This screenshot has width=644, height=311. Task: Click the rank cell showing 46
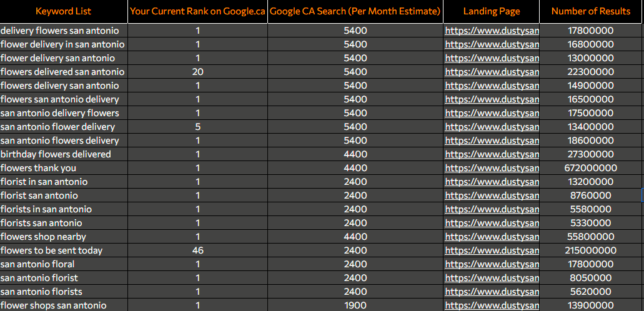pos(198,250)
